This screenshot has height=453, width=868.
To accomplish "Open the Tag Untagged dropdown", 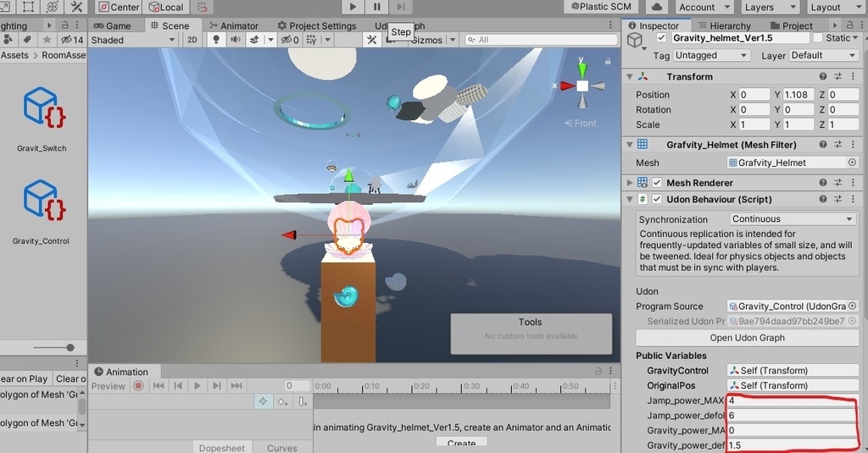I will 711,55.
